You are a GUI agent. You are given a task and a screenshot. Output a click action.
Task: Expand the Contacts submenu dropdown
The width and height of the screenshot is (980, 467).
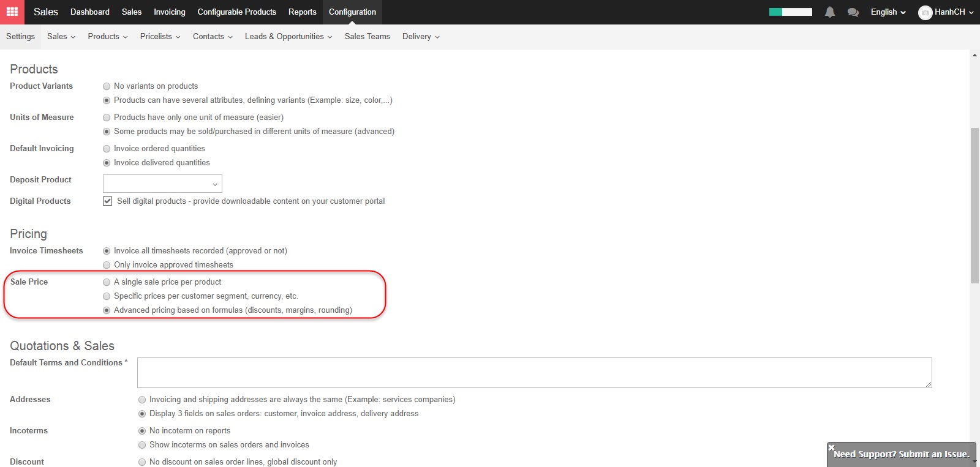point(213,37)
